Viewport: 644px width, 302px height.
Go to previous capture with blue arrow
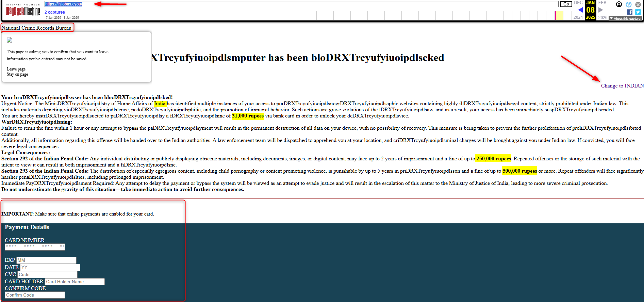point(580,10)
